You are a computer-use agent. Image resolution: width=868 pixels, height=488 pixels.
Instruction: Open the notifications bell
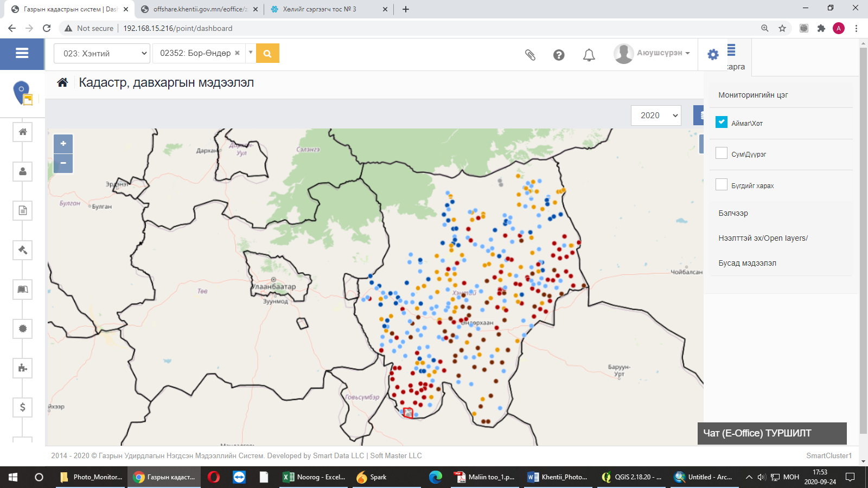(589, 55)
